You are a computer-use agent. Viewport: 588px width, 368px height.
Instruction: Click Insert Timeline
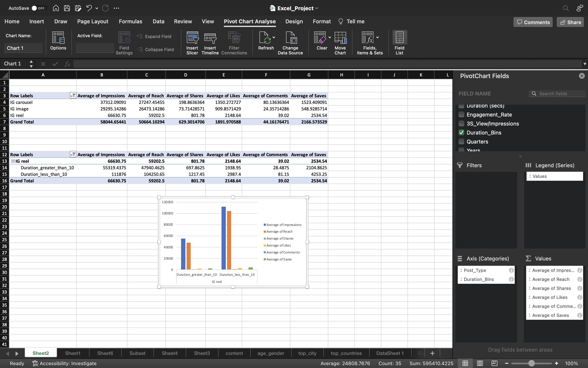[210, 43]
